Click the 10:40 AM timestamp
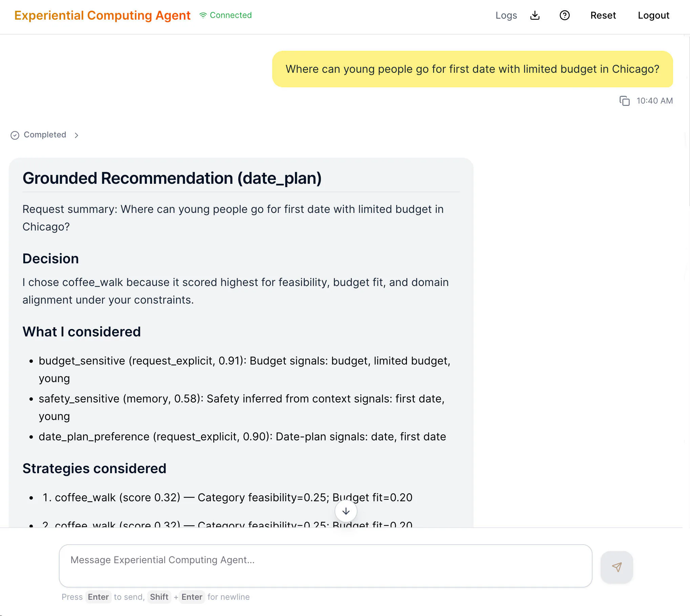Viewport: 690px width, 616px height. (654, 101)
